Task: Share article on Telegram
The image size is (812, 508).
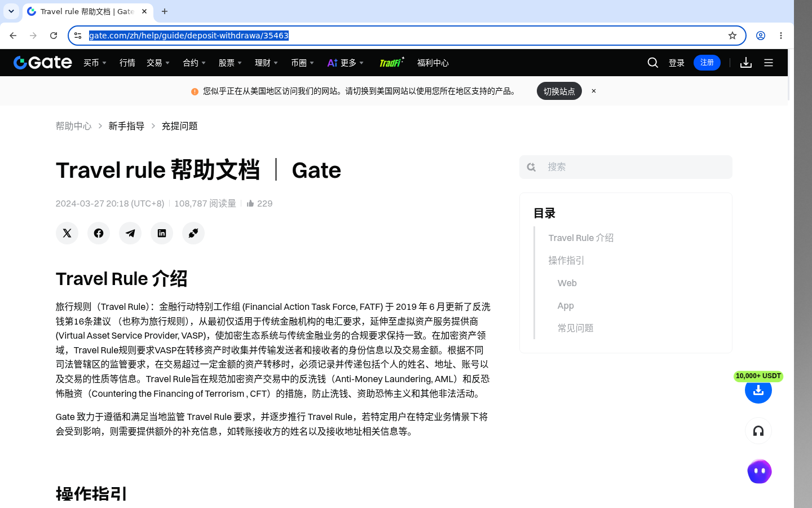Action: coord(130,233)
